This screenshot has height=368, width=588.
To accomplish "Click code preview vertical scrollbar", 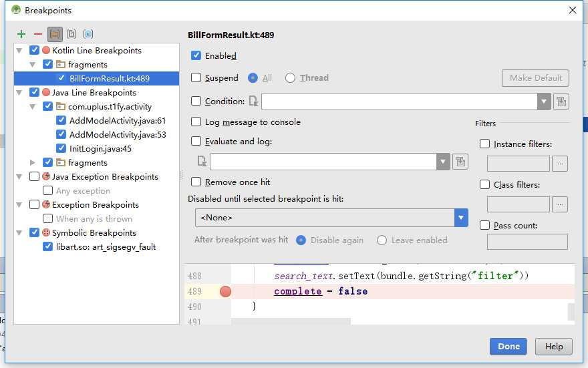I will coord(571,312).
